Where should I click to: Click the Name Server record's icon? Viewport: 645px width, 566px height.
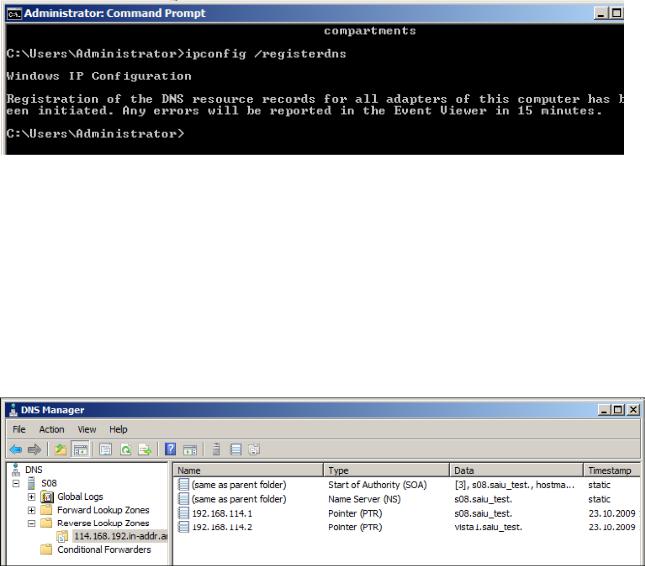pyautogui.click(x=183, y=499)
